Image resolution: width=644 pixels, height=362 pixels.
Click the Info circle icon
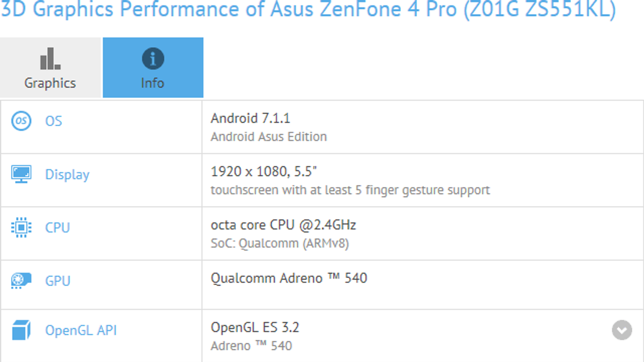(153, 59)
